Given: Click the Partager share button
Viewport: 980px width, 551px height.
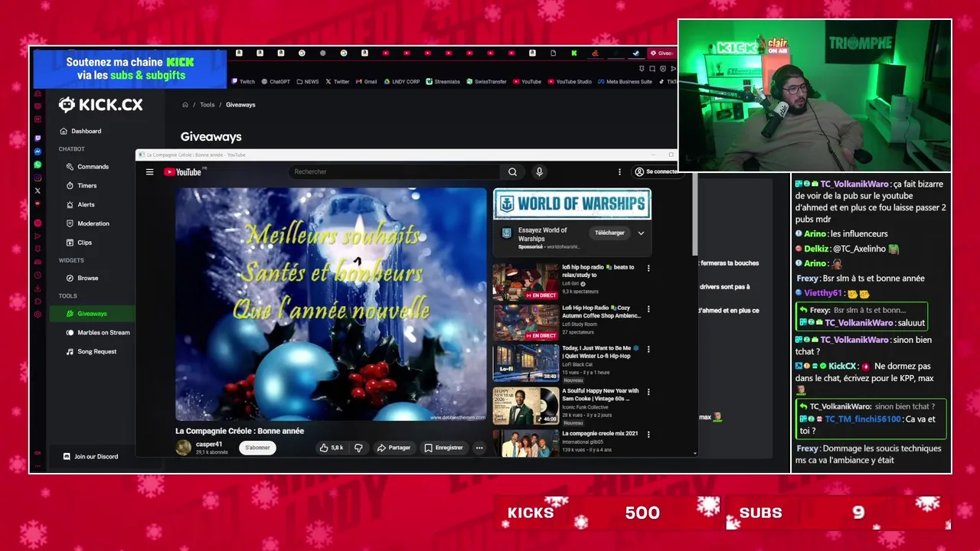Looking at the screenshot, I should (x=394, y=448).
